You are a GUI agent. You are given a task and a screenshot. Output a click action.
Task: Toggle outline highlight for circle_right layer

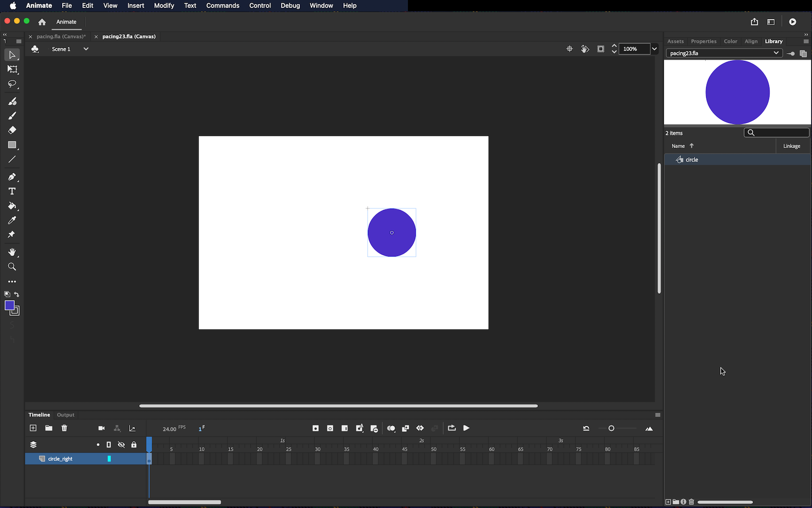point(109,459)
